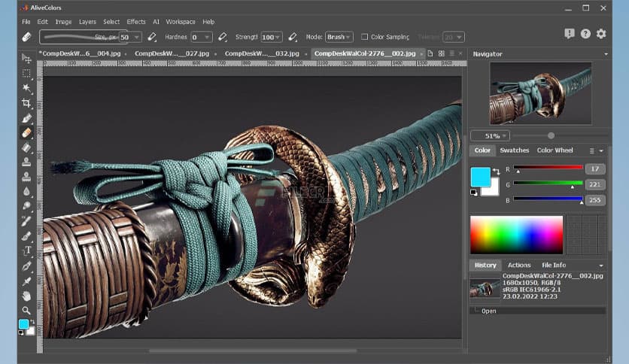Open the Help question mark icon
Screen dimensions: 629x364
click(585, 34)
